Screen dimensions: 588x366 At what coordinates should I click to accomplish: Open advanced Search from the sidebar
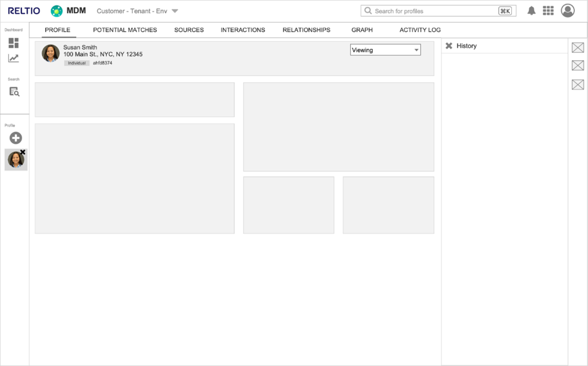(x=15, y=91)
